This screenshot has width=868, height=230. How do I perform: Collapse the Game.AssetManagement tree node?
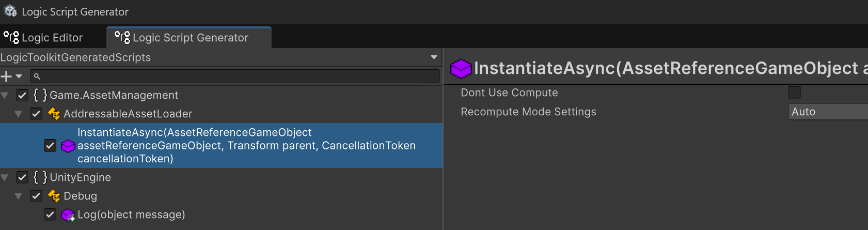click(x=5, y=95)
